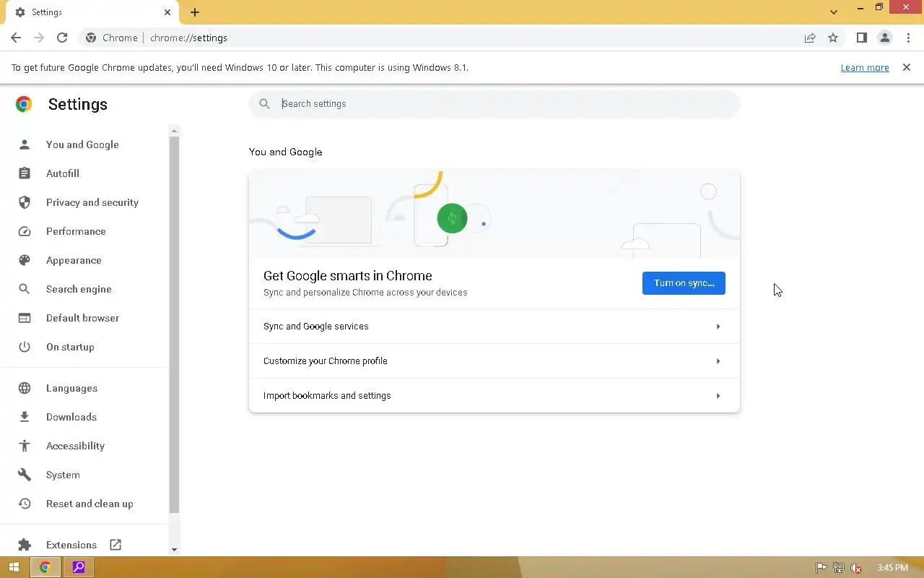Viewport: 924px width, 578px height.
Task: Click the System wrench icon
Action: coord(25,475)
